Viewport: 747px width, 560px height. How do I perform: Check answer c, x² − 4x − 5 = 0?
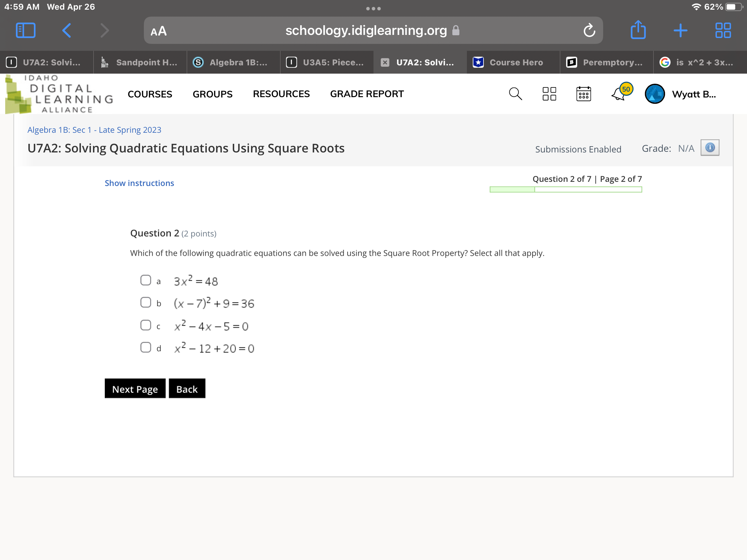tap(146, 325)
